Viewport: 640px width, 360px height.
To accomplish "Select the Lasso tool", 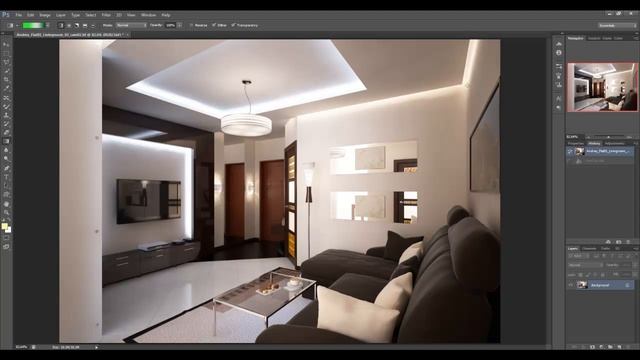I will coord(6,62).
